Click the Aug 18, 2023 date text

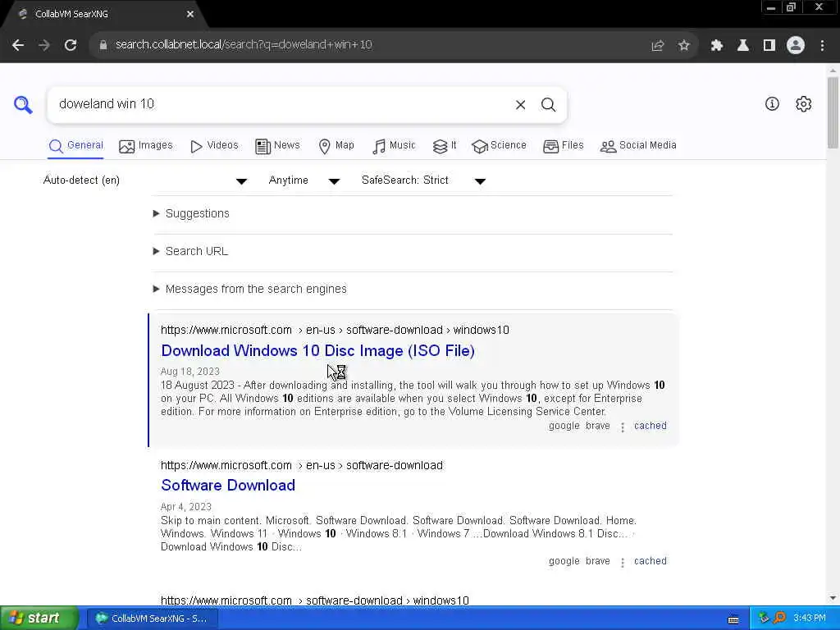189,372
